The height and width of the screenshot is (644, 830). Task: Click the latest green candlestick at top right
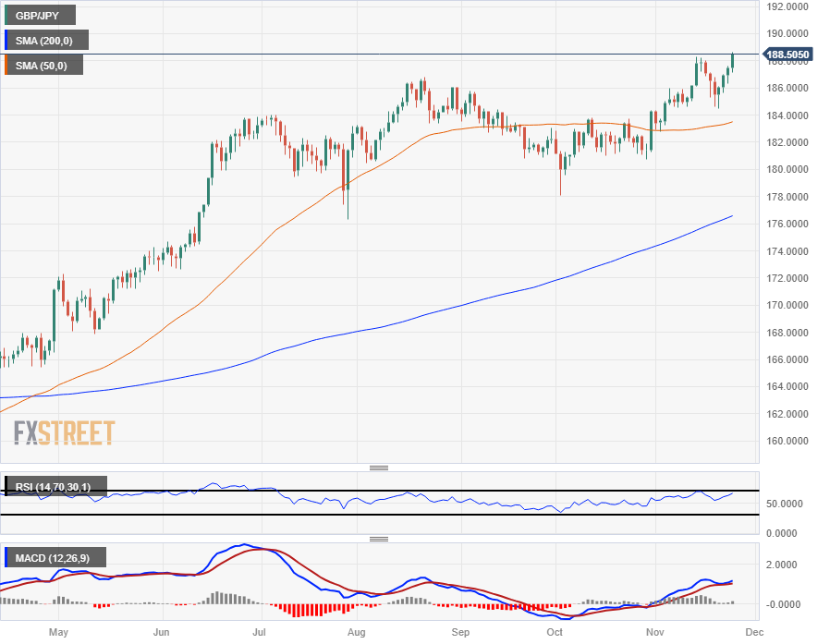click(x=732, y=60)
